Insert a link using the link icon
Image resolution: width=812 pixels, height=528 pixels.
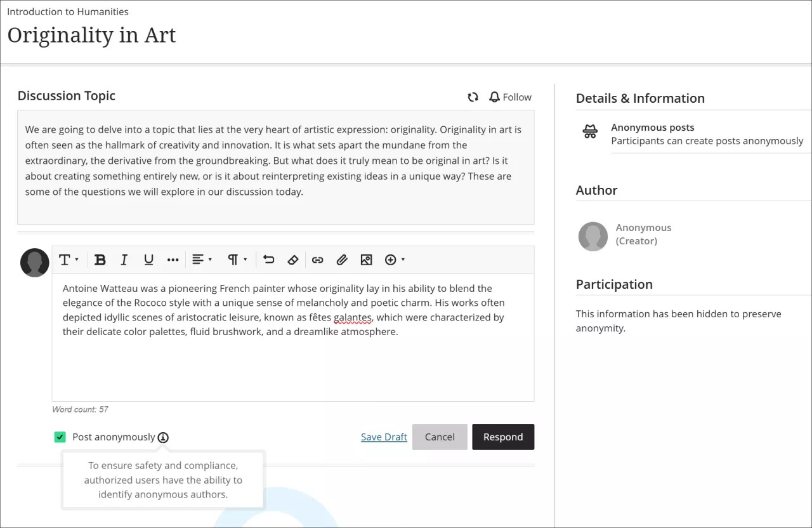(317, 260)
